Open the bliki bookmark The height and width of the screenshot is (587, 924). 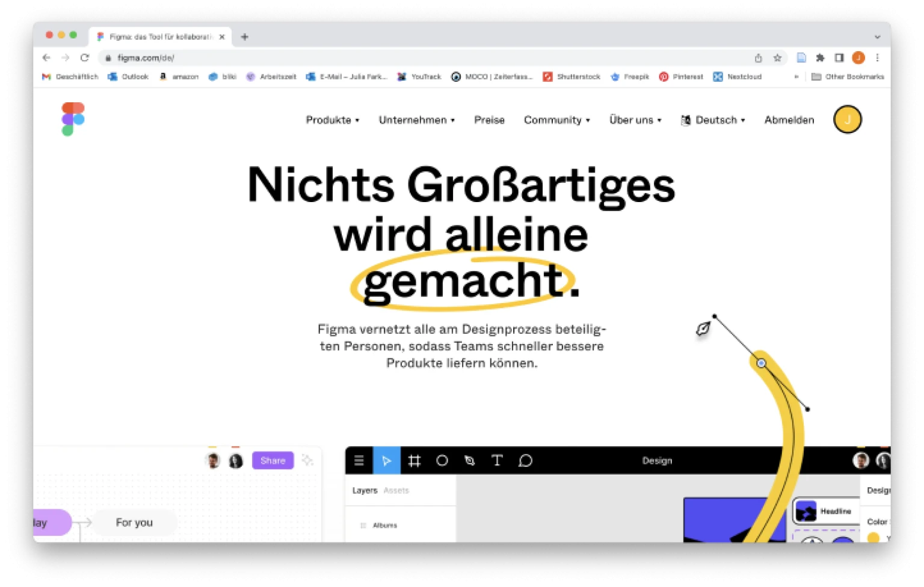[x=222, y=77]
